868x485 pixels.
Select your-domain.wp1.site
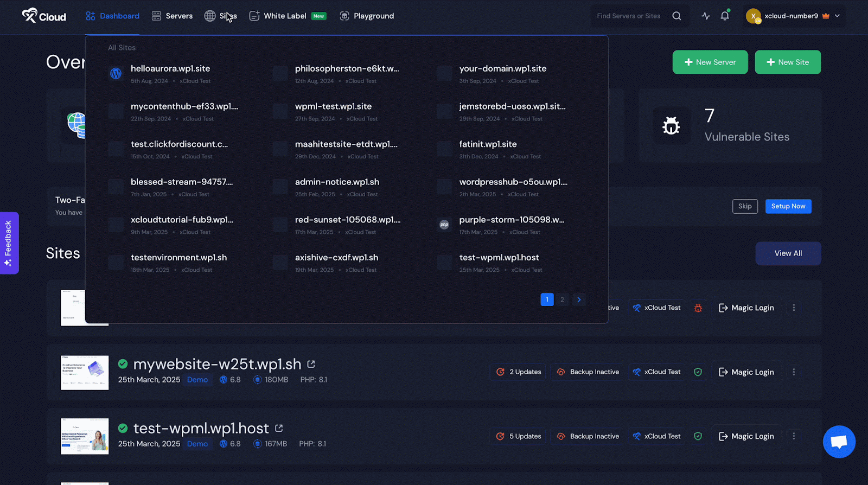(x=503, y=68)
